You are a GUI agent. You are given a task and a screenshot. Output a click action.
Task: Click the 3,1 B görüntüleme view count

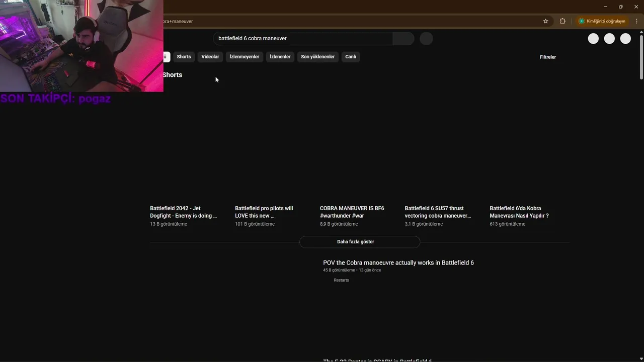point(424,224)
